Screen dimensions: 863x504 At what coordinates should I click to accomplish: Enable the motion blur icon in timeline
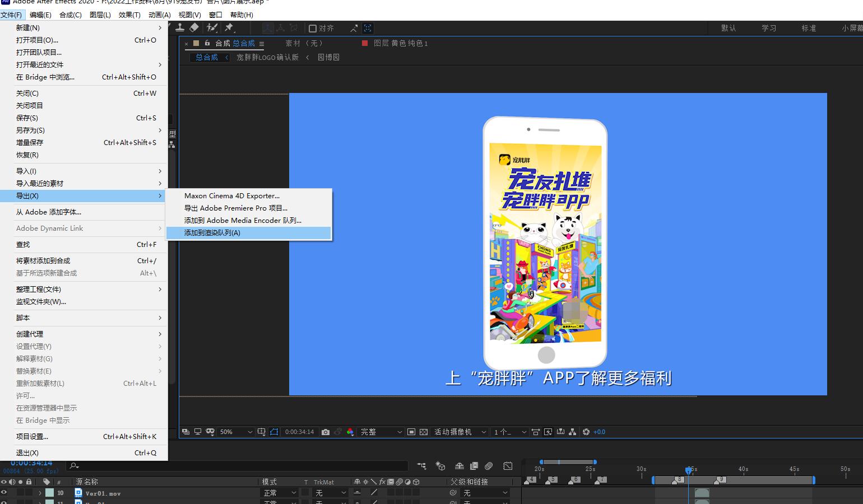[x=489, y=466]
